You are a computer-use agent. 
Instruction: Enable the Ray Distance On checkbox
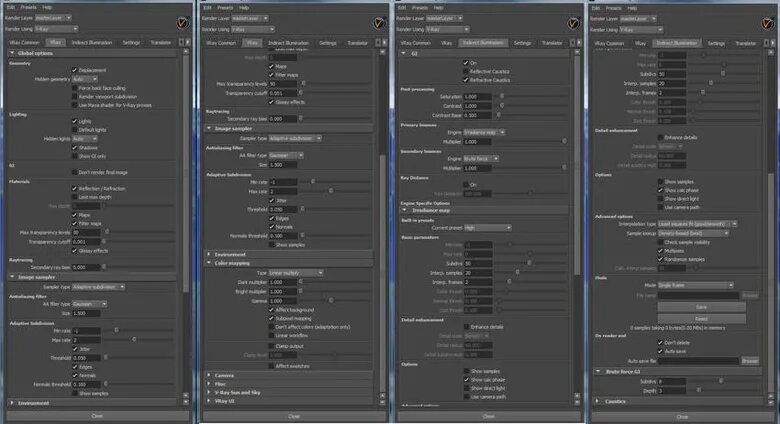coord(466,185)
